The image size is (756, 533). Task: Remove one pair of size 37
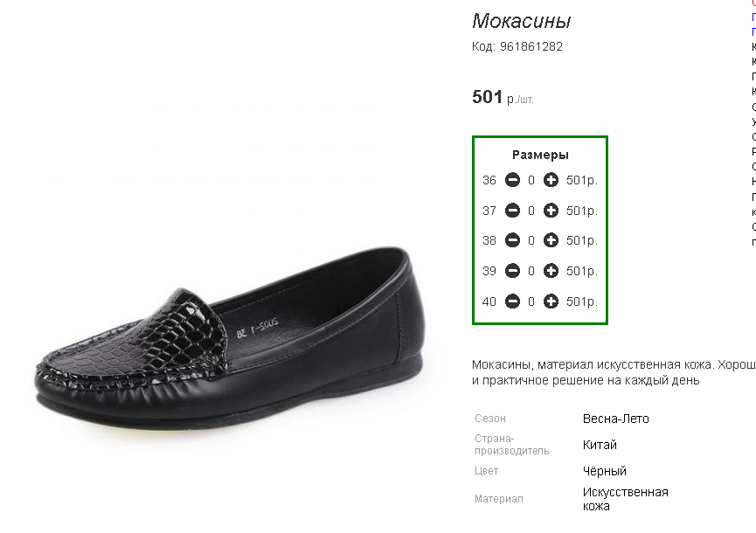(512, 211)
